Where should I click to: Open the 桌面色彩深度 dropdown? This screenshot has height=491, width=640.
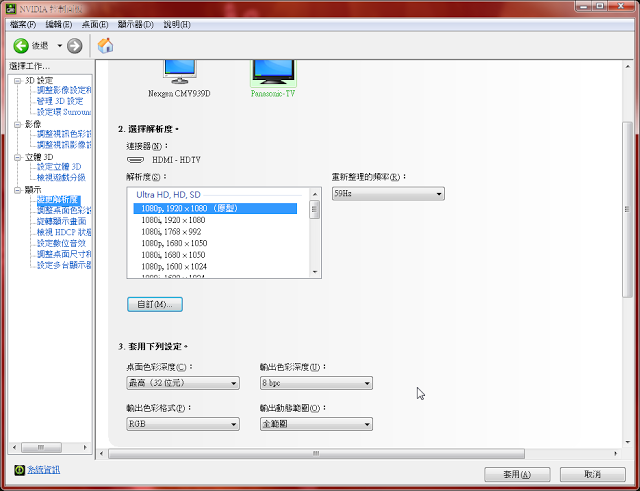point(183,383)
